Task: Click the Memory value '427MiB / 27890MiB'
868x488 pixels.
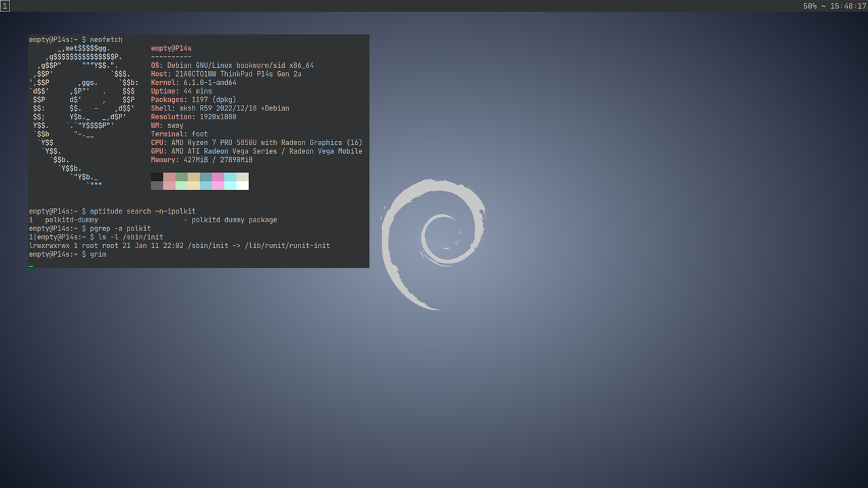Action: pyautogui.click(x=218, y=160)
